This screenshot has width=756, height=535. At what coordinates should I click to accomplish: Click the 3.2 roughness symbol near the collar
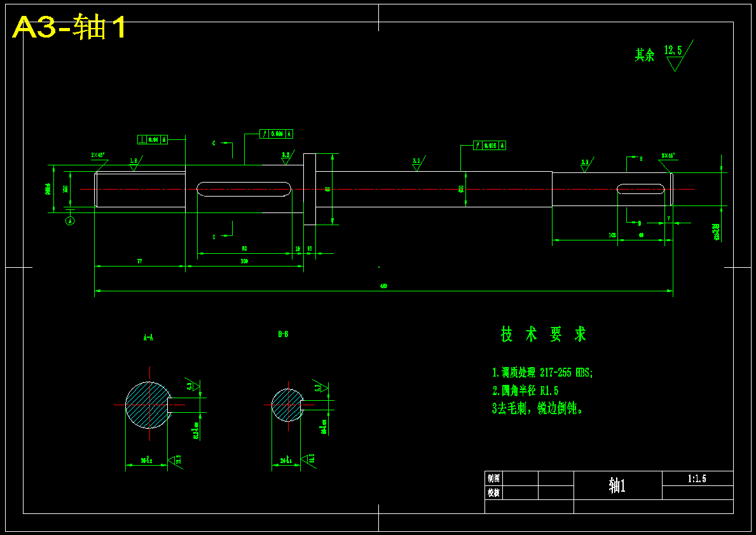pyautogui.click(x=287, y=157)
